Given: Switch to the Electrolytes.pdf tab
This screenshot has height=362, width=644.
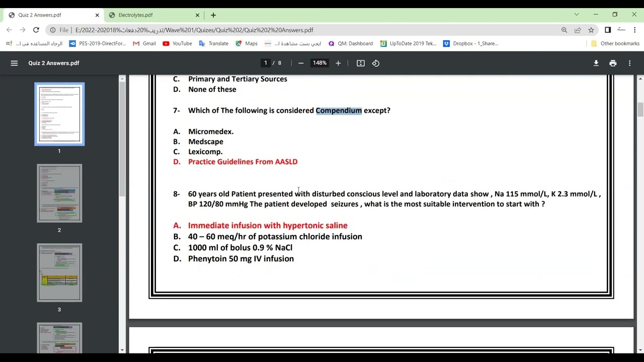Looking at the screenshot, I should pyautogui.click(x=153, y=15).
